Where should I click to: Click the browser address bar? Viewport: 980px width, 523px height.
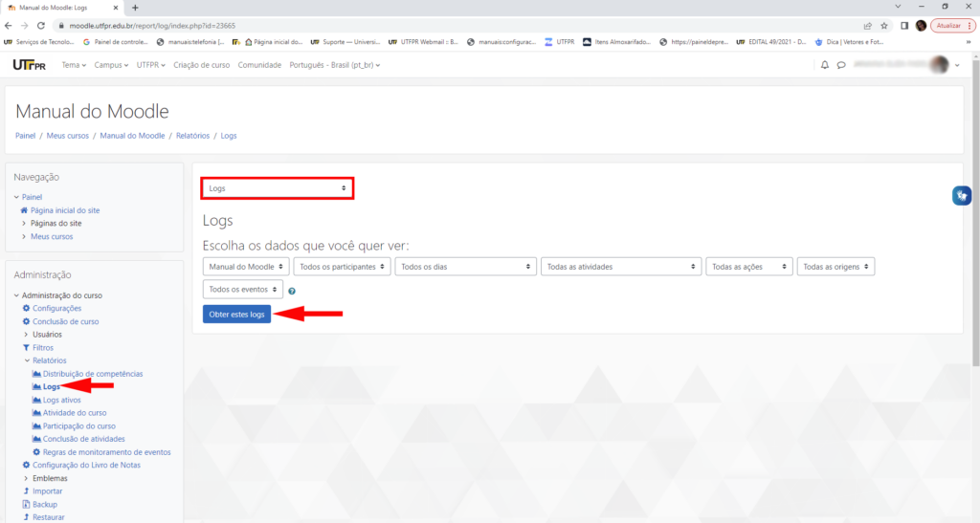tap(457, 26)
